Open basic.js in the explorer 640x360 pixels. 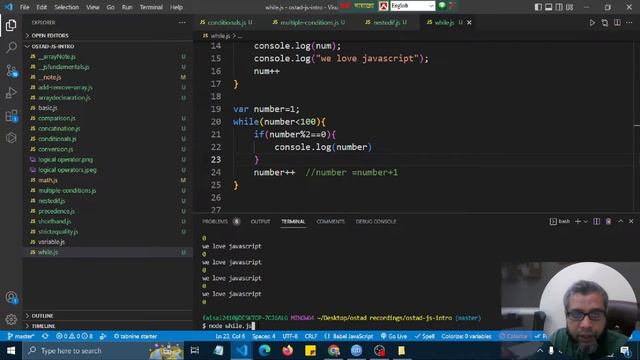[48, 108]
